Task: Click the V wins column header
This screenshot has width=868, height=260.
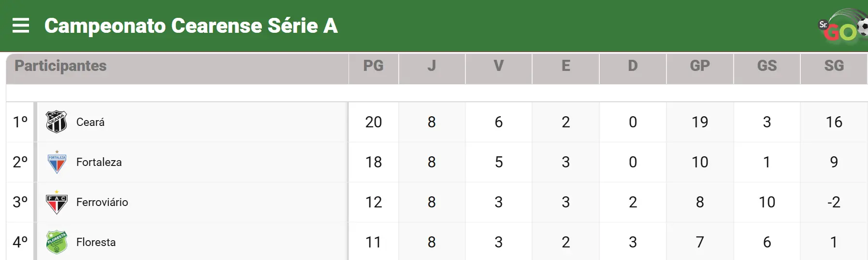Action: tap(498, 66)
